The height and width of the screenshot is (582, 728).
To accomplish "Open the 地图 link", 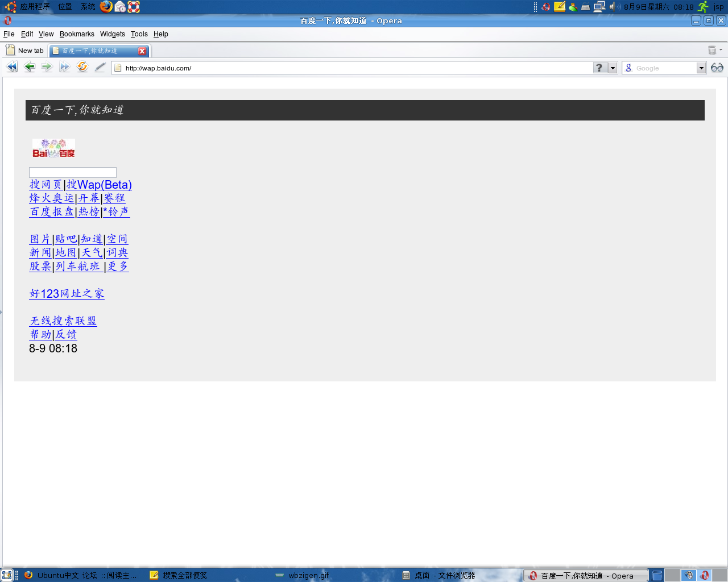I will coord(66,253).
